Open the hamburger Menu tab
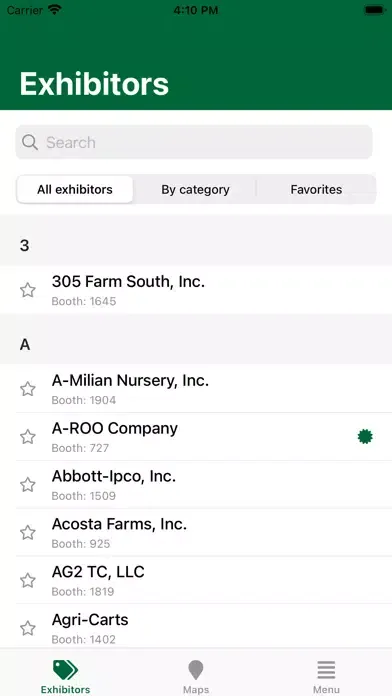Viewport: 392px width, 696px height. 326,676
